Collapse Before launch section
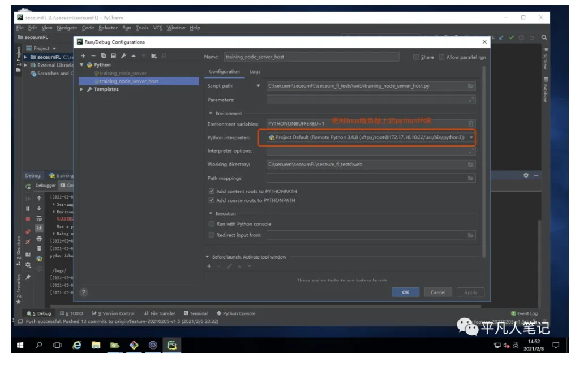This screenshot has width=588, height=366. (207, 257)
